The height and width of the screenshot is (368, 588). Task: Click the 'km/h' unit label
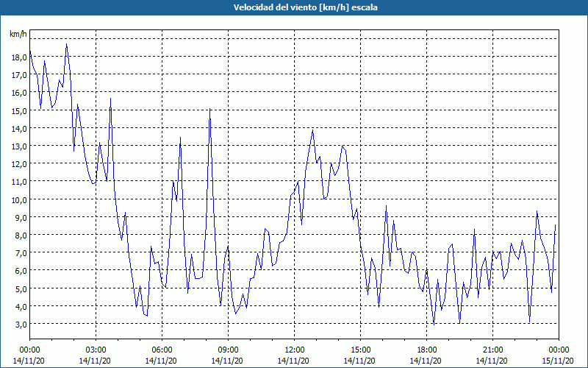coord(18,35)
